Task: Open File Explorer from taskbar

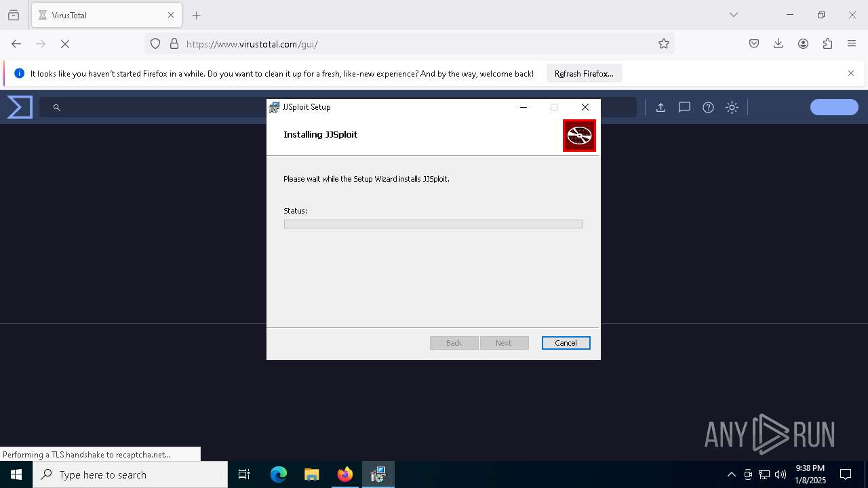Action: click(x=312, y=474)
